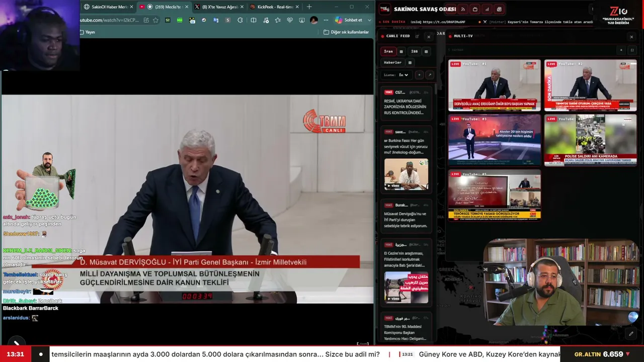
Task: Click the list icon beside İran
Action: point(401,51)
